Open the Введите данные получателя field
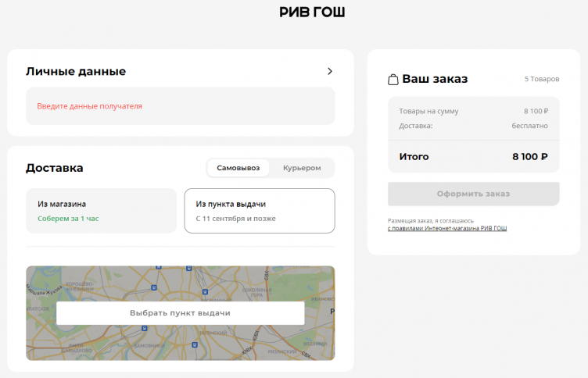This screenshot has width=588, height=378. (181, 106)
